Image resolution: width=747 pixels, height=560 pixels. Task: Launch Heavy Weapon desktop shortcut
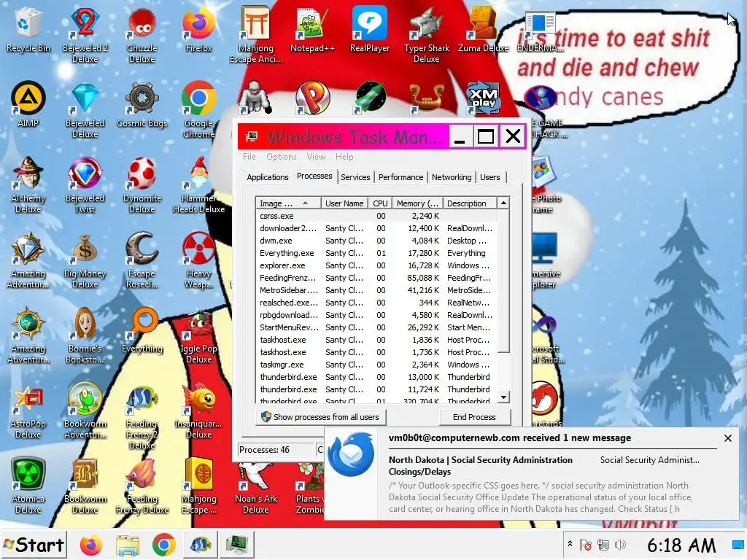[198, 260]
